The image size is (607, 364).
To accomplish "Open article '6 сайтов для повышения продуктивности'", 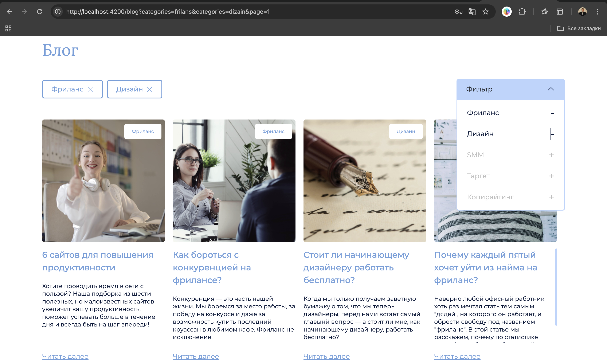I will (98, 261).
